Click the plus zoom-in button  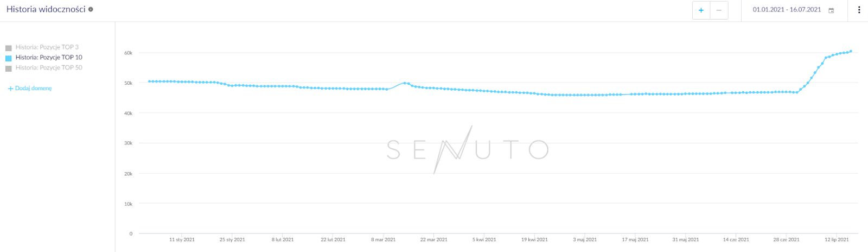[701, 10]
